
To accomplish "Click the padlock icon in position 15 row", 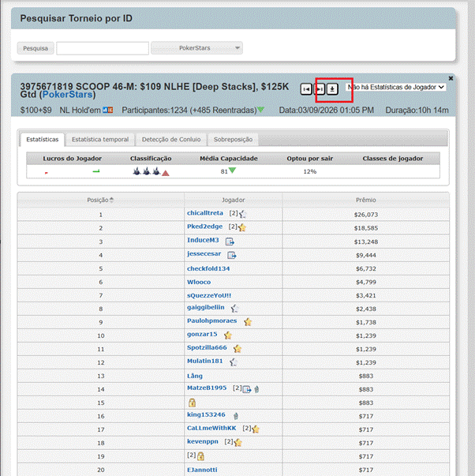I will tap(192, 403).
